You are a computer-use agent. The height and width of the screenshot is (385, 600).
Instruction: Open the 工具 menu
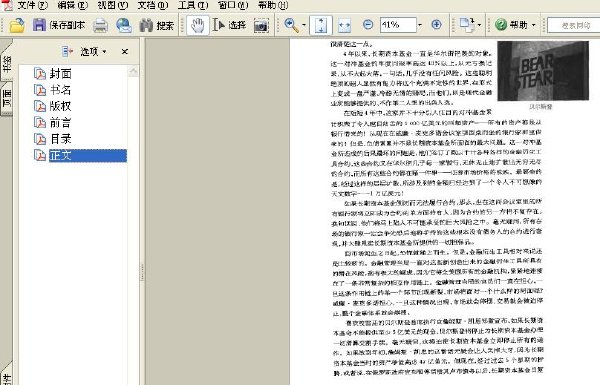(193, 5)
